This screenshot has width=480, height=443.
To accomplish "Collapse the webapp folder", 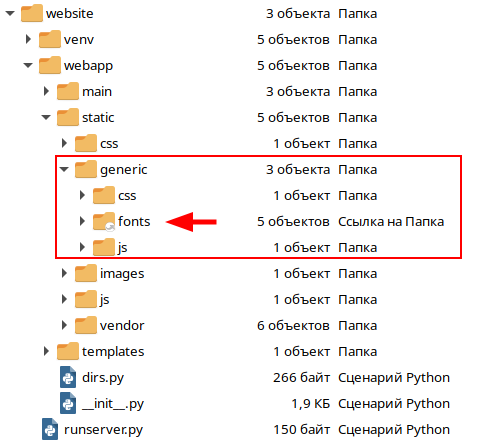I will click(28, 65).
